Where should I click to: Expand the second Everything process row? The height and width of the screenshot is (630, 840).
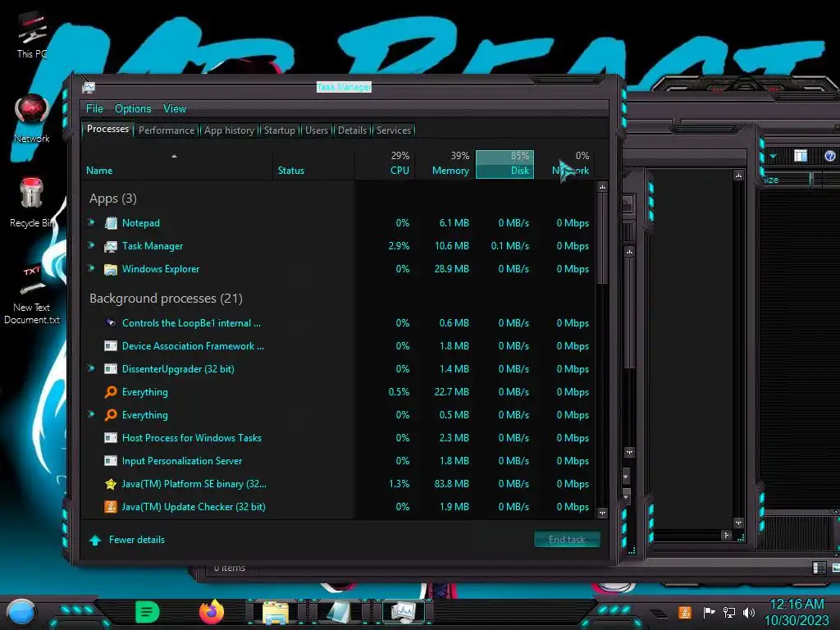click(x=92, y=414)
